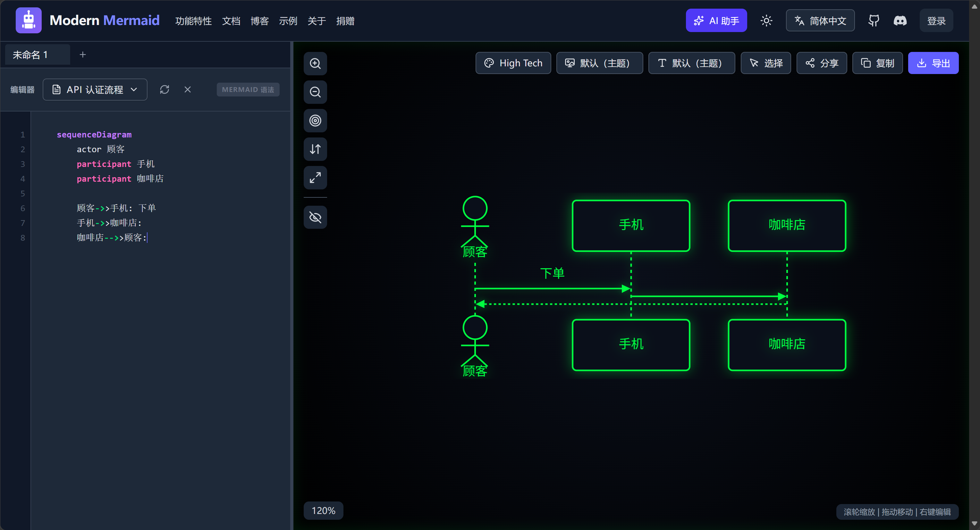Image resolution: width=980 pixels, height=530 pixels.
Task: Click the 登录 login button
Action: [x=936, y=21]
